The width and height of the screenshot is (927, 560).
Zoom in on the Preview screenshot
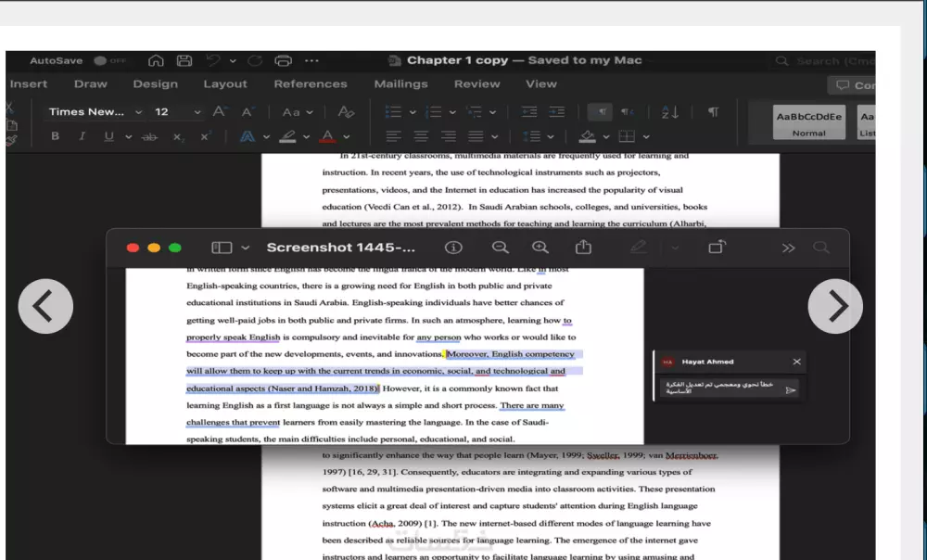pyautogui.click(x=540, y=248)
